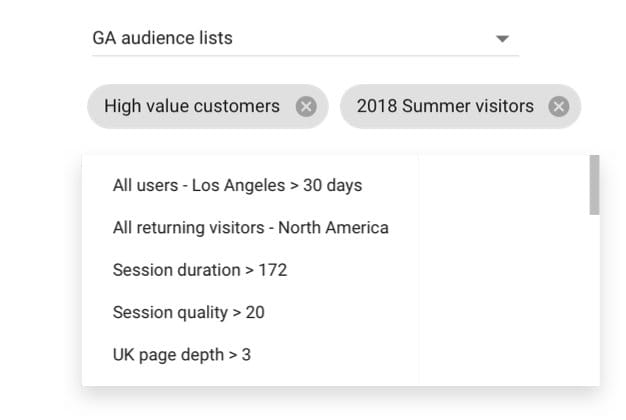Click the x icon beside High value customers

[x=306, y=107]
